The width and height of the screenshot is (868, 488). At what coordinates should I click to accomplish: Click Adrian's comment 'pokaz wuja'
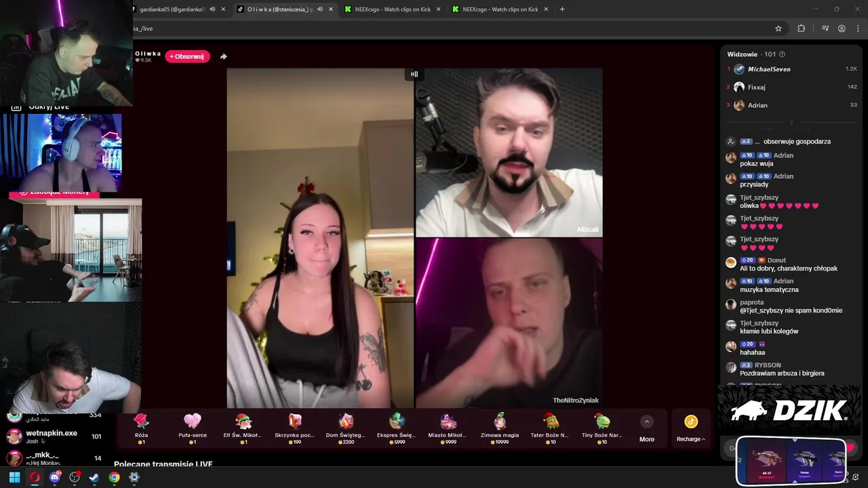click(x=757, y=164)
